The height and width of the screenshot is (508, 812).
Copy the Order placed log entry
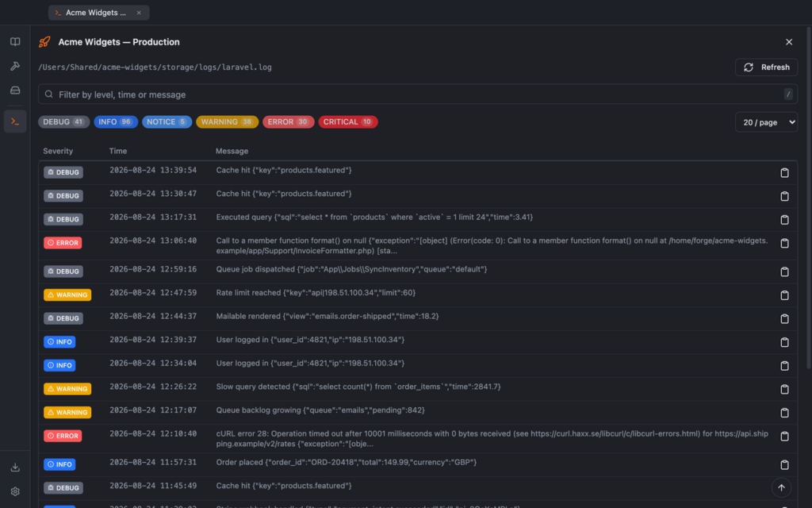tap(784, 464)
